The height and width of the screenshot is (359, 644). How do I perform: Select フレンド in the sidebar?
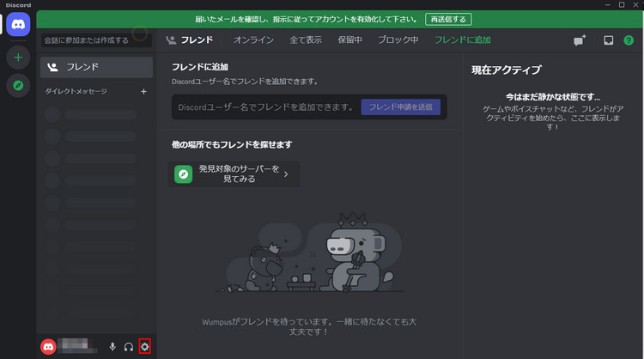[x=96, y=67]
